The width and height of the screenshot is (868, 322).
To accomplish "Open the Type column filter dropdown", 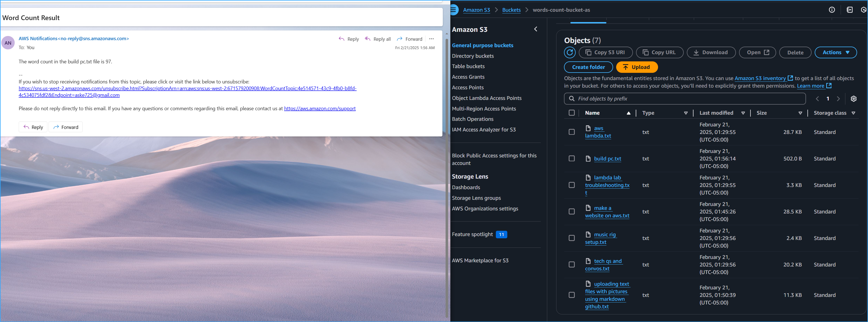I will 686,113.
